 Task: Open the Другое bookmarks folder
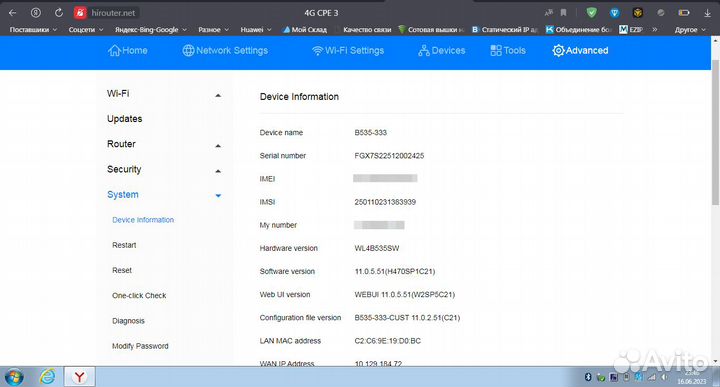click(x=690, y=29)
